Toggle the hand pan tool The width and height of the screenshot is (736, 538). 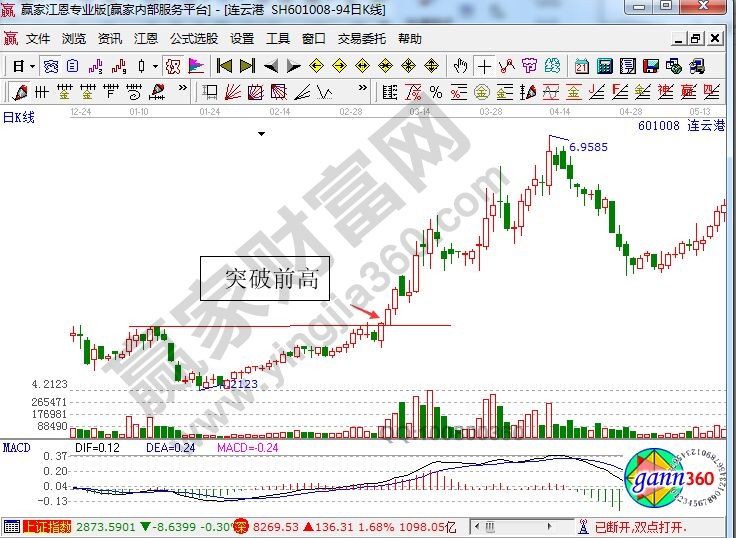point(460,66)
